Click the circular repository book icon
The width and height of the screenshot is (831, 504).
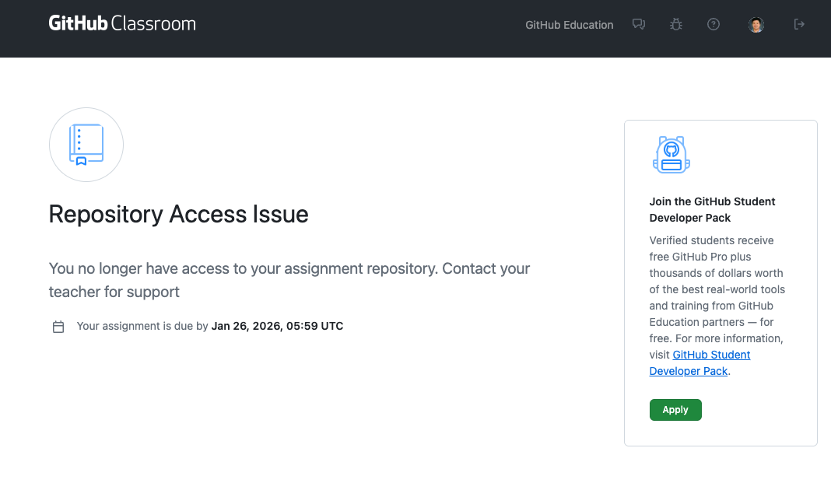pyautogui.click(x=86, y=145)
